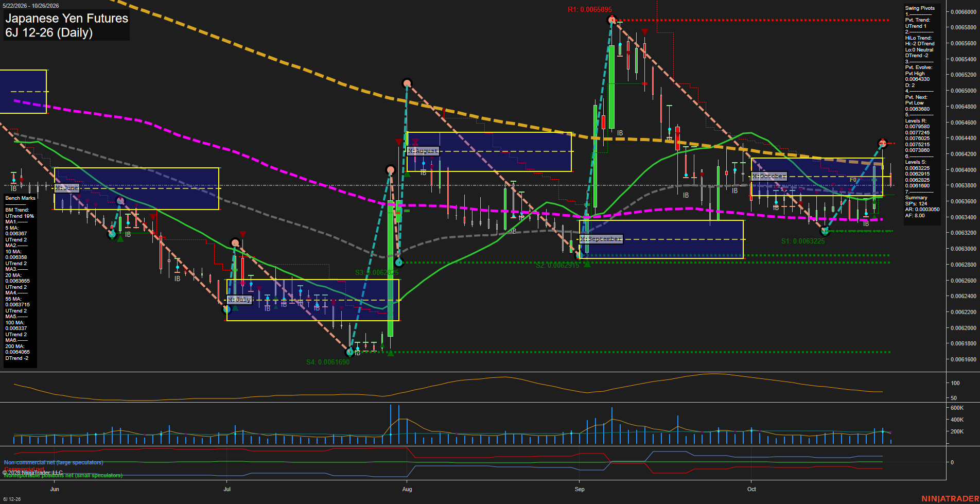The image size is (980, 504).
Task: Click the Non-commercial net (large speculators) legend
Action: coord(54,463)
